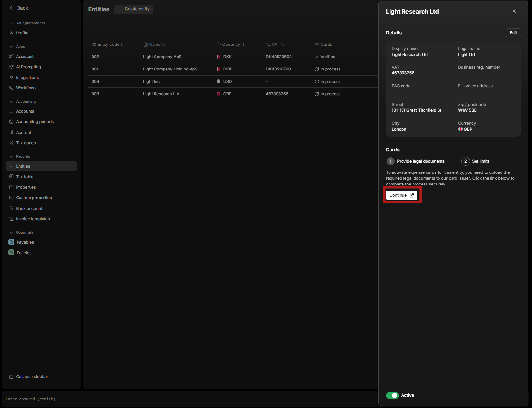Click the Payables guardrail icon
Viewport: 532px width, 408px height.
click(x=11, y=242)
